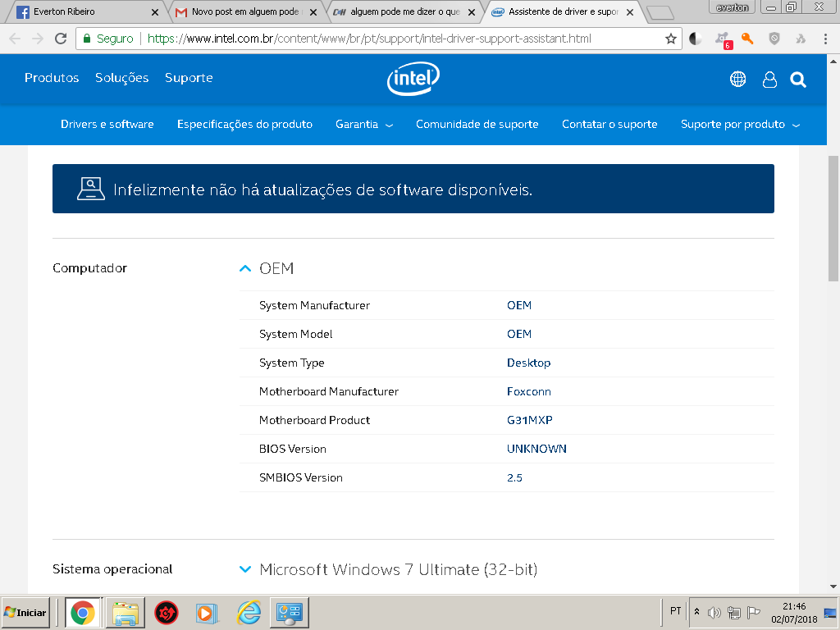Open Chrome from the taskbar

click(x=83, y=612)
